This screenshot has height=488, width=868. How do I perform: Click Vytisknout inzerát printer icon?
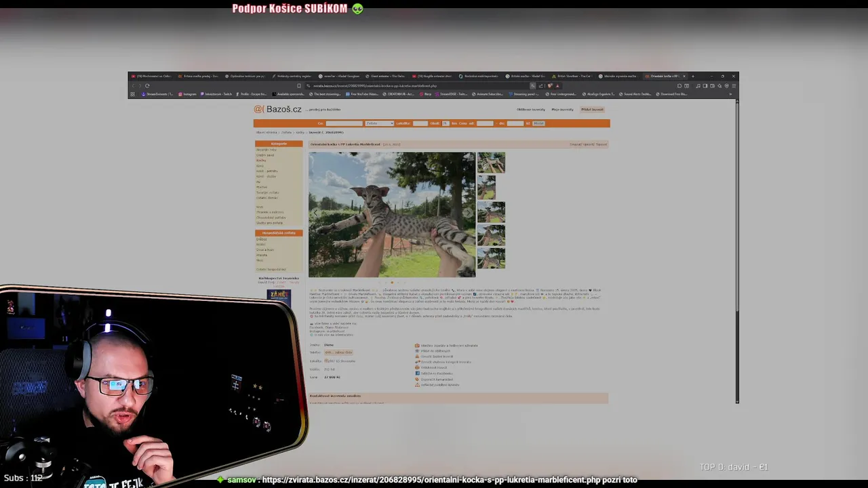click(417, 367)
